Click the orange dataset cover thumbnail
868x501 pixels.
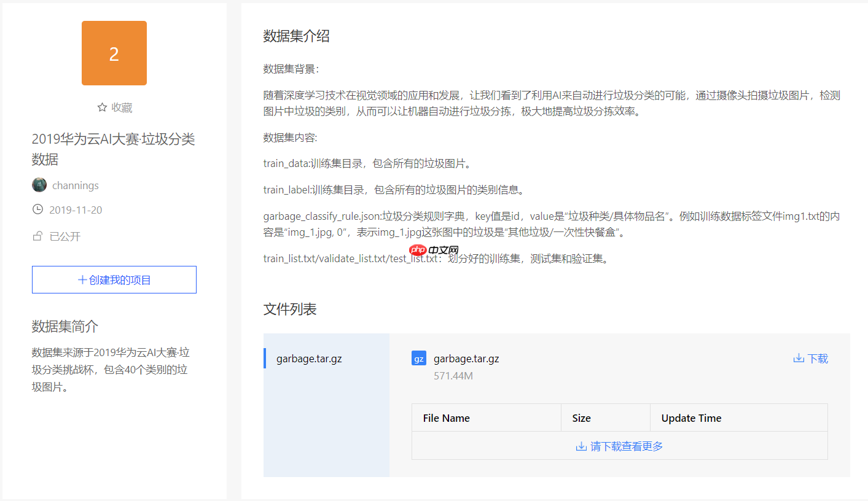click(x=114, y=53)
